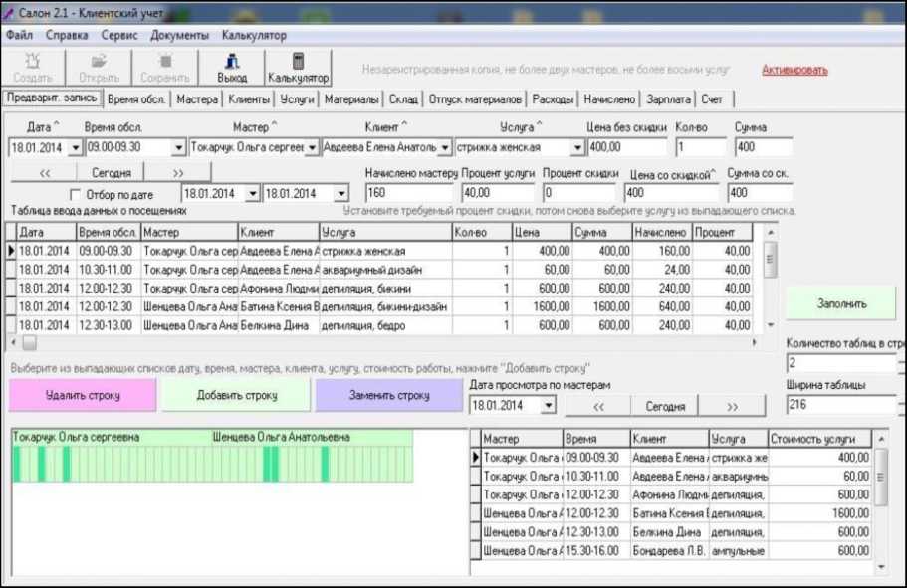The height and width of the screenshot is (588, 907).
Task: Click the Количество таблиц field with 2
Action: [x=841, y=364]
